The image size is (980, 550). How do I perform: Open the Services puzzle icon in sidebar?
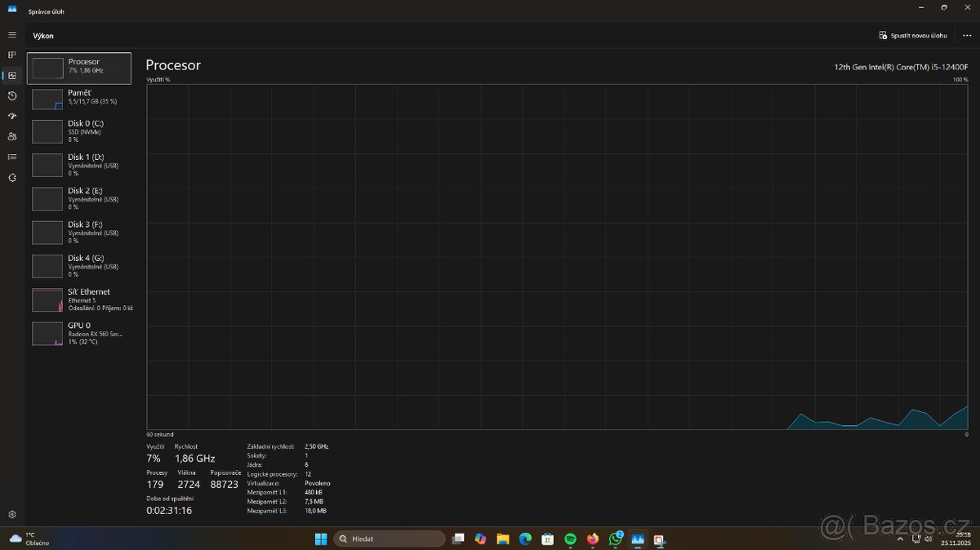12,177
